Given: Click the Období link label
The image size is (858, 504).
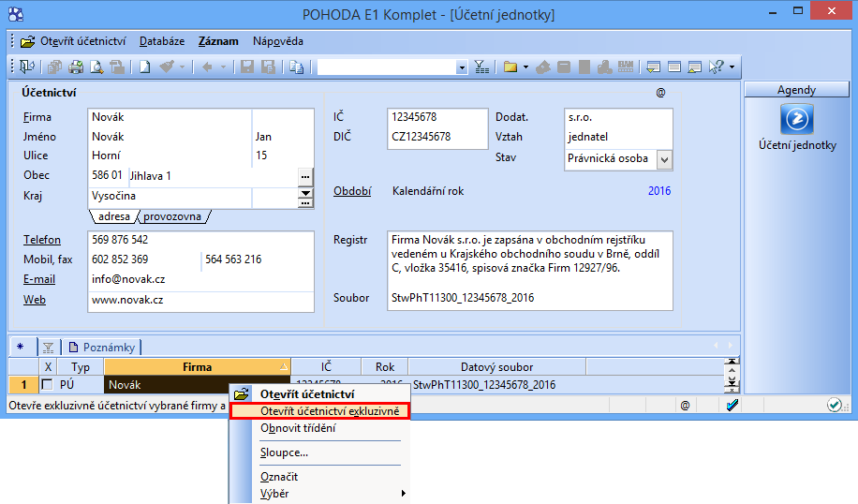Looking at the screenshot, I should [352, 191].
